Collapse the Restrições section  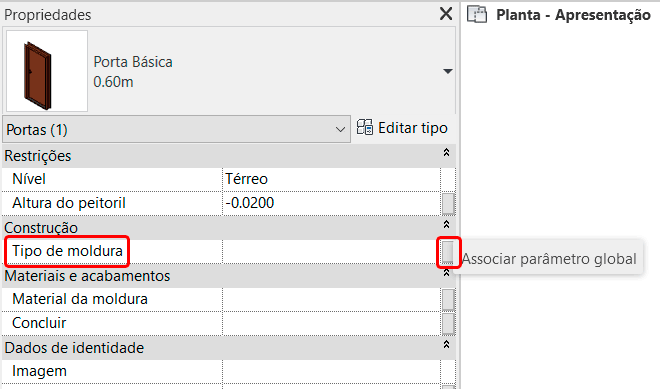point(447,152)
